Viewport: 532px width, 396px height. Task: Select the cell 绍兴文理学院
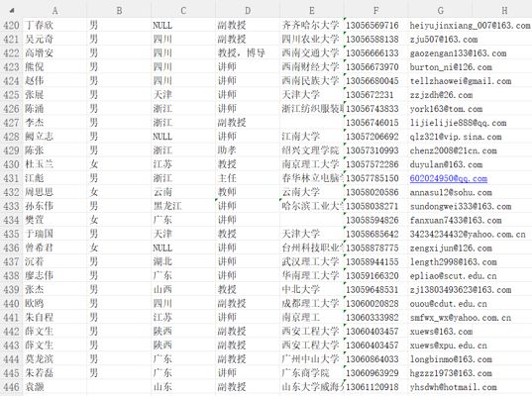[x=310, y=150]
